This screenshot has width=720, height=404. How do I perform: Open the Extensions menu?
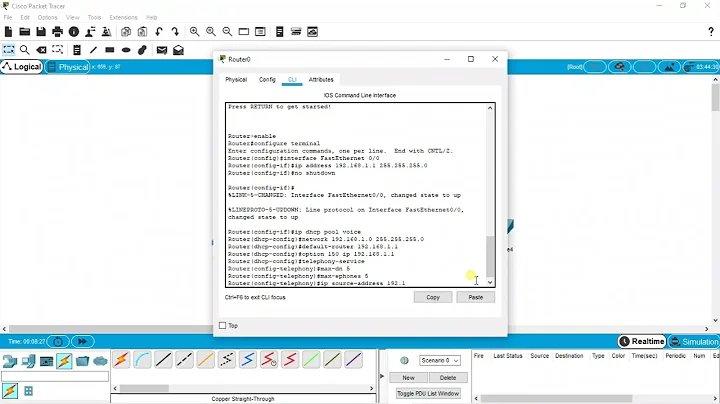pos(123,17)
